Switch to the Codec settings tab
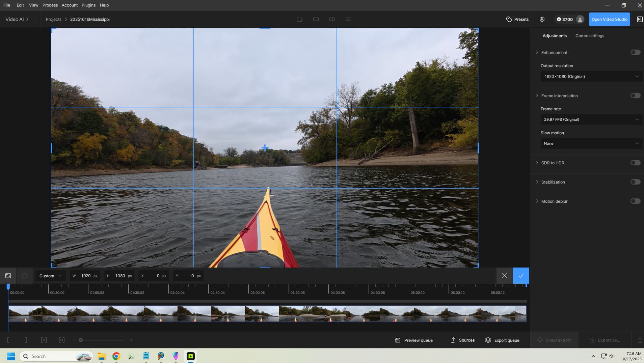The image size is (644, 363). 589,36
